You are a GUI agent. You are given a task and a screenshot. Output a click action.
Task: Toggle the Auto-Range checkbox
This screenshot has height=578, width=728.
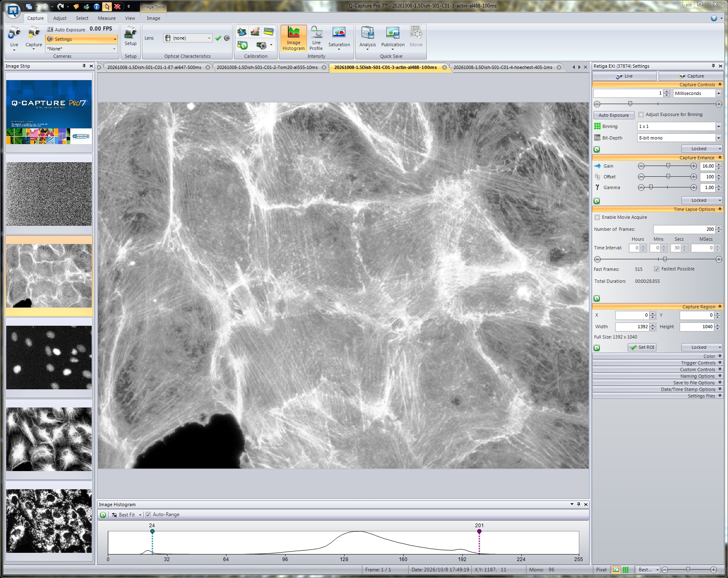(148, 515)
